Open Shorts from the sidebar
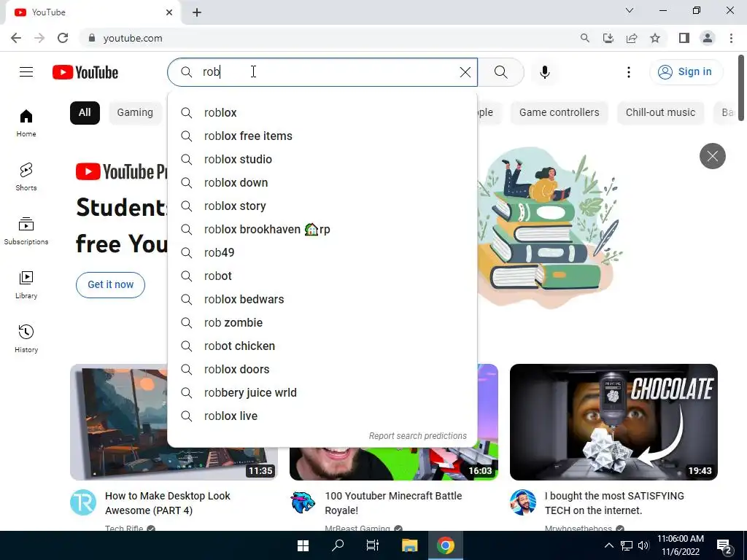 [26, 176]
